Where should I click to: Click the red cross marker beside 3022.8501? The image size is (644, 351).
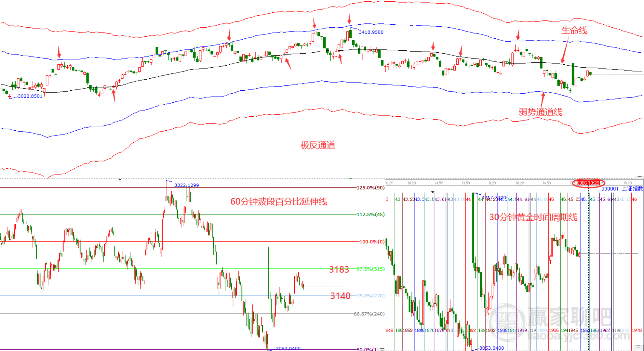tap(10, 96)
